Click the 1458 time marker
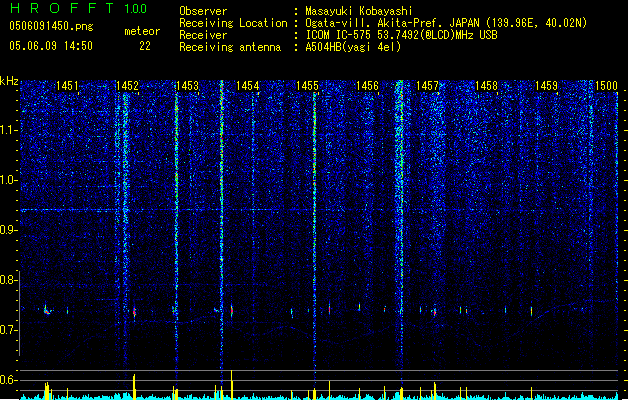 487,86
